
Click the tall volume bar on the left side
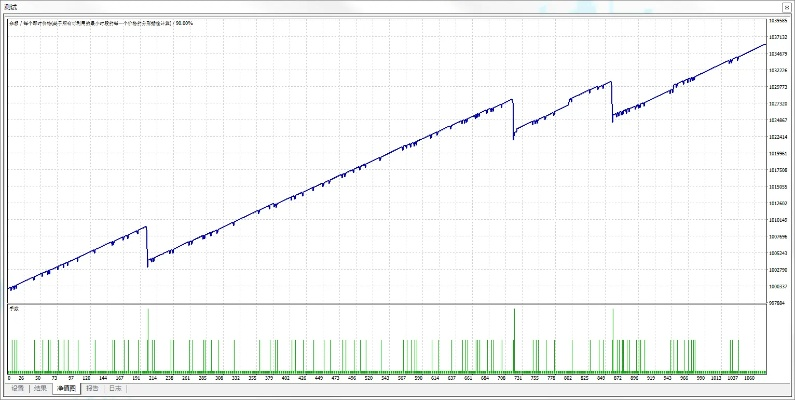148,340
